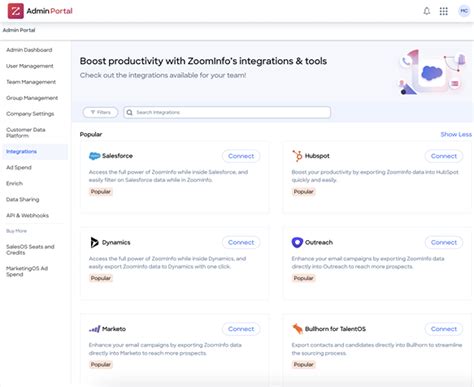Click the ZoomInfo Z logo icon
The height and width of the screenshot is (387, 474).
(15, 11)
